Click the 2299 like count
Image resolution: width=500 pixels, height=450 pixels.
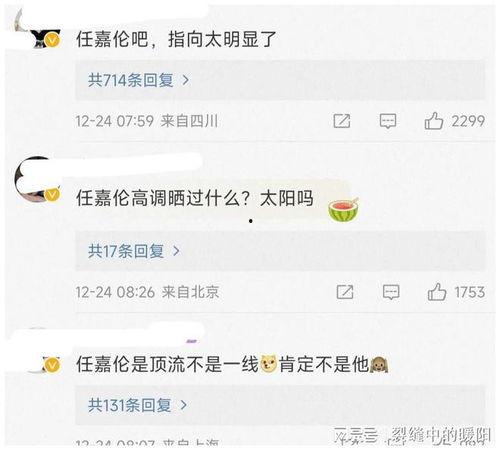tap(468, 121)
